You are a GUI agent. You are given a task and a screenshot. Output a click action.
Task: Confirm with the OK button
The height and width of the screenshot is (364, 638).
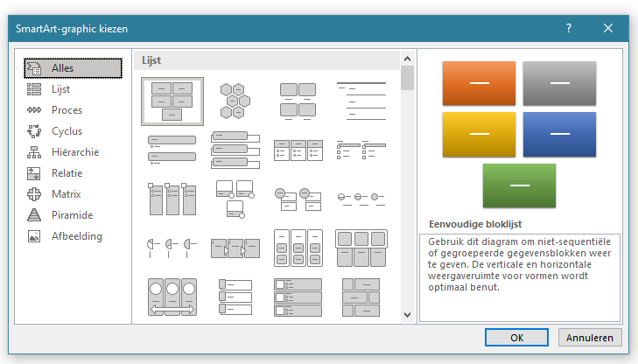516,338
